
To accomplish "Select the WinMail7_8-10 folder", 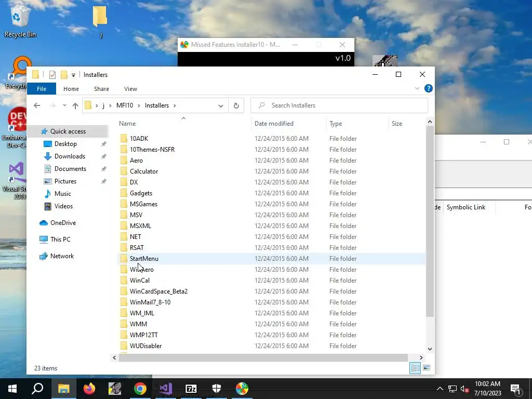I will pos(150,302).
